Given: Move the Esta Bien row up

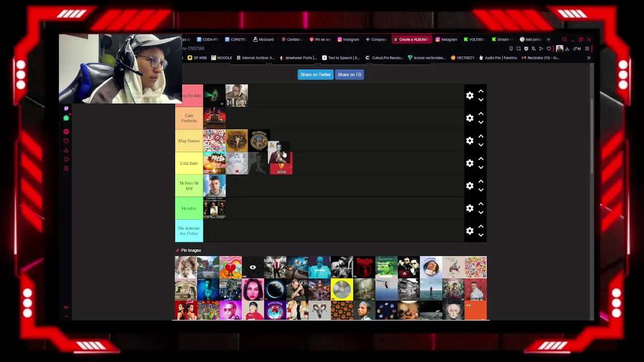Looking at the screenshot, I should tap(481, 159).
